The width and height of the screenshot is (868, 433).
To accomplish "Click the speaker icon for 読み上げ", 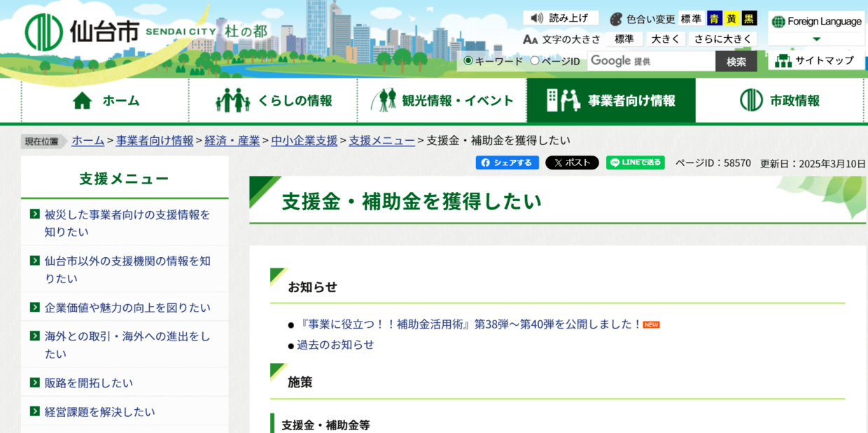I will tap(537, 18).
